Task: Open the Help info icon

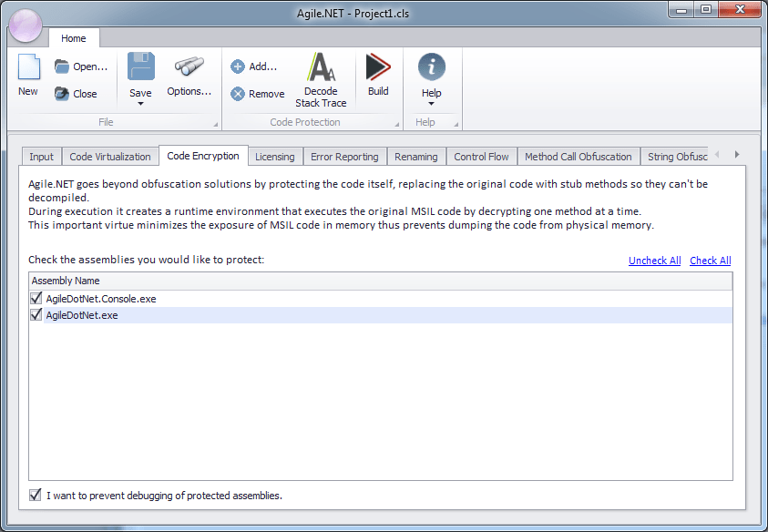Action: [x=432, y=66]
